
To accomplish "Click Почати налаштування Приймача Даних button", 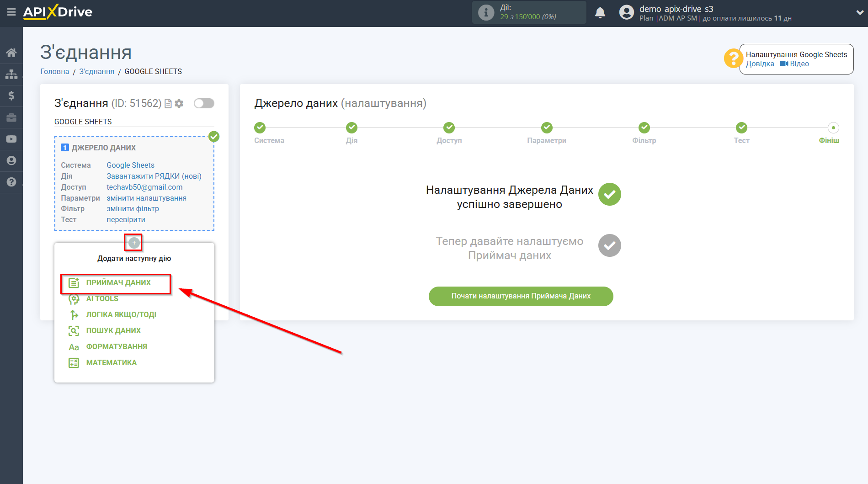I will tap(521, 296).
